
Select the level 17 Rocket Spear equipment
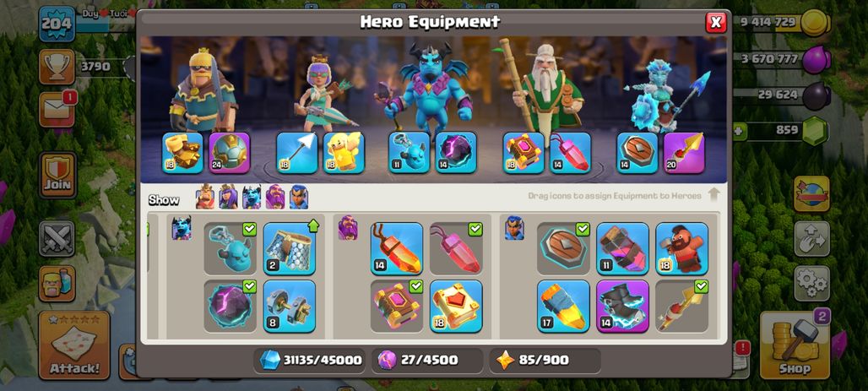[563, 307]
